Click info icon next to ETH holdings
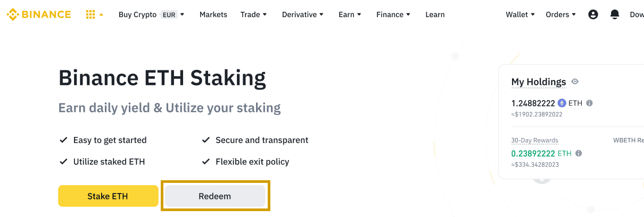 [x=590, y=103]
